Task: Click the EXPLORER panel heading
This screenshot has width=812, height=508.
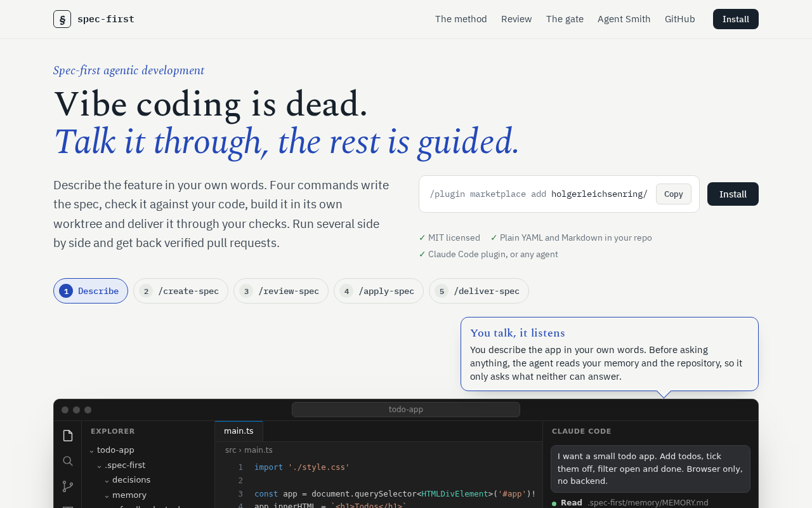Action: tap(113, 431)
